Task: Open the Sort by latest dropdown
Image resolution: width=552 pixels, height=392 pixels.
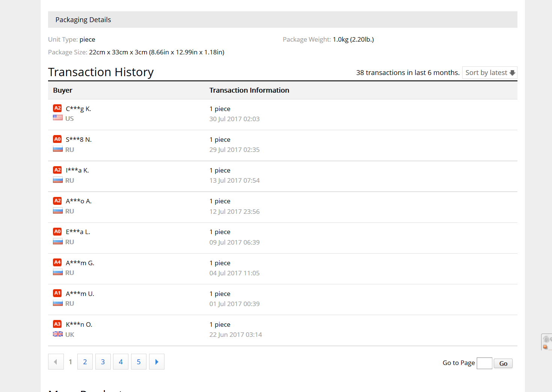Action: tap(489, 73)
